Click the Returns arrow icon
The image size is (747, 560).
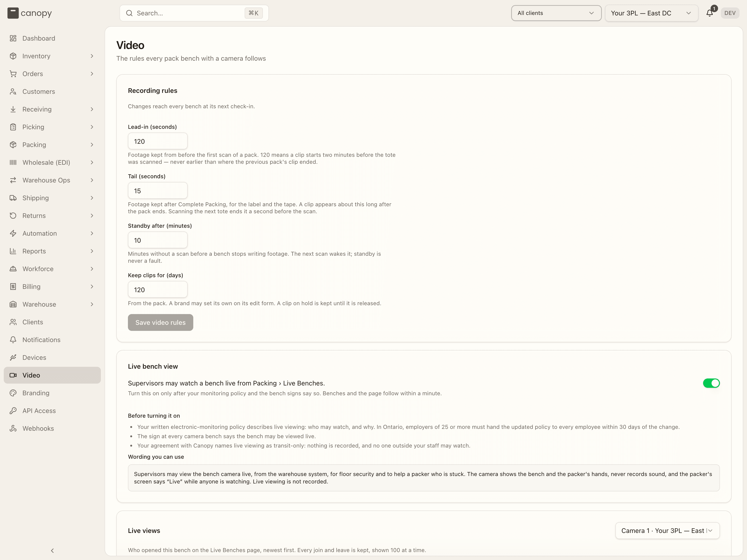(x=13, y=216)
